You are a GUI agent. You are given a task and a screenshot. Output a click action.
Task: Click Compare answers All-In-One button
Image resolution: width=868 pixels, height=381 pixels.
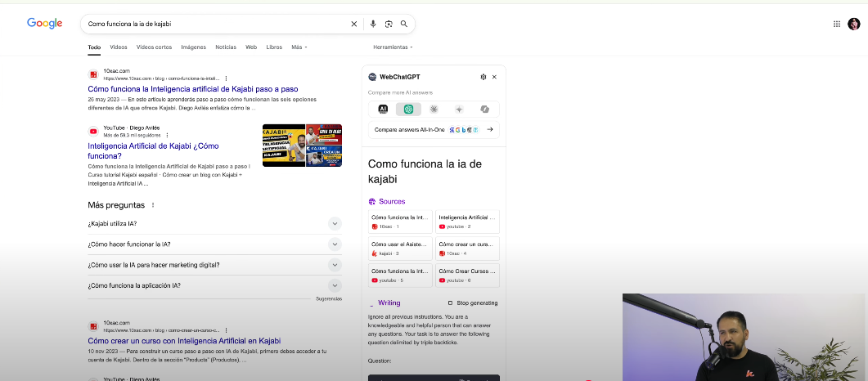pyautogui.click(x=434, y=129)
